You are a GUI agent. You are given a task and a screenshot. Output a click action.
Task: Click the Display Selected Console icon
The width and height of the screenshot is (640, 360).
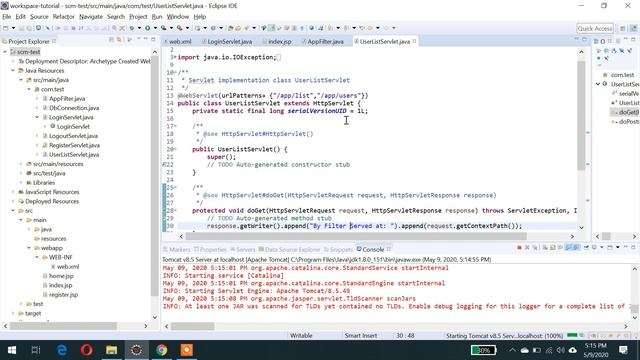(594, 247)
